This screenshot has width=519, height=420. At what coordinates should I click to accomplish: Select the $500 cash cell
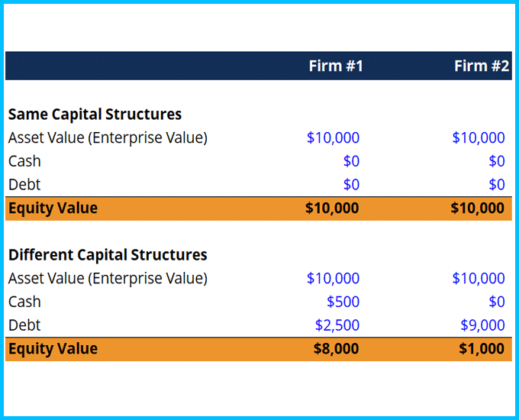coord(343,302)
